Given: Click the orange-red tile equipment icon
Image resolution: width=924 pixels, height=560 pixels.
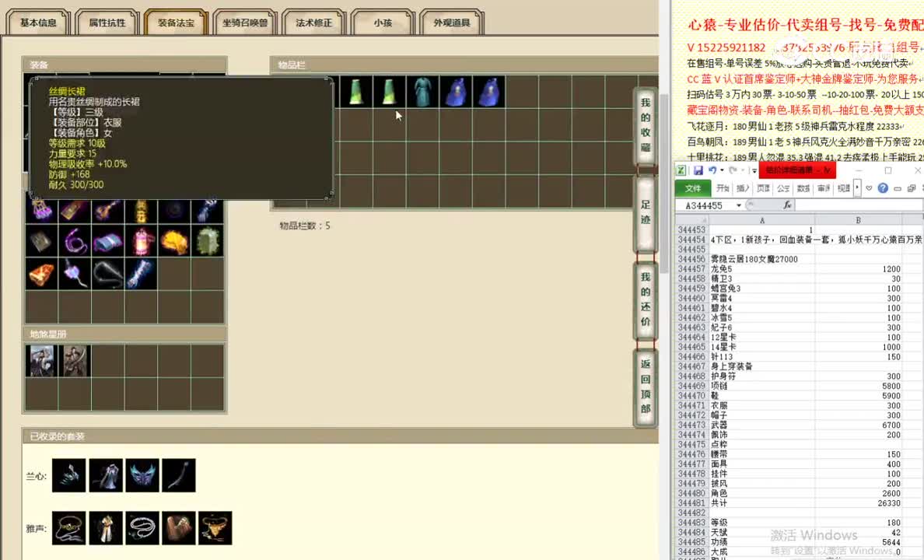Looking at the screenshot, I should (x=41, y=274).
